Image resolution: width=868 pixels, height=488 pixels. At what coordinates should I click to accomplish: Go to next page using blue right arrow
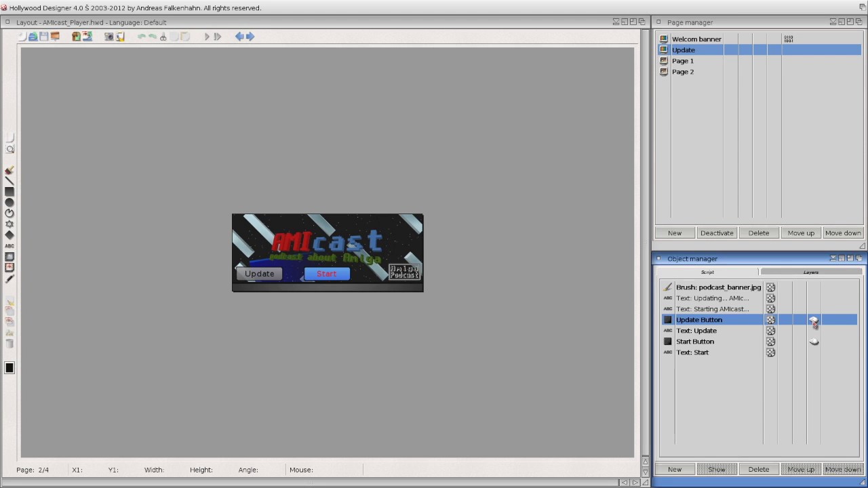250,37
